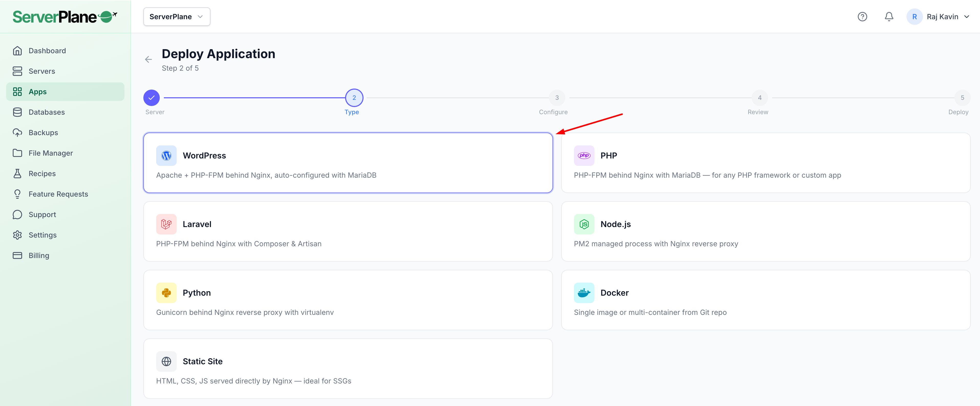The width and height of the screenshot is (980, 406).
Task: Open the ServerPlane workspace dropdown
Action: click(177, 17)
